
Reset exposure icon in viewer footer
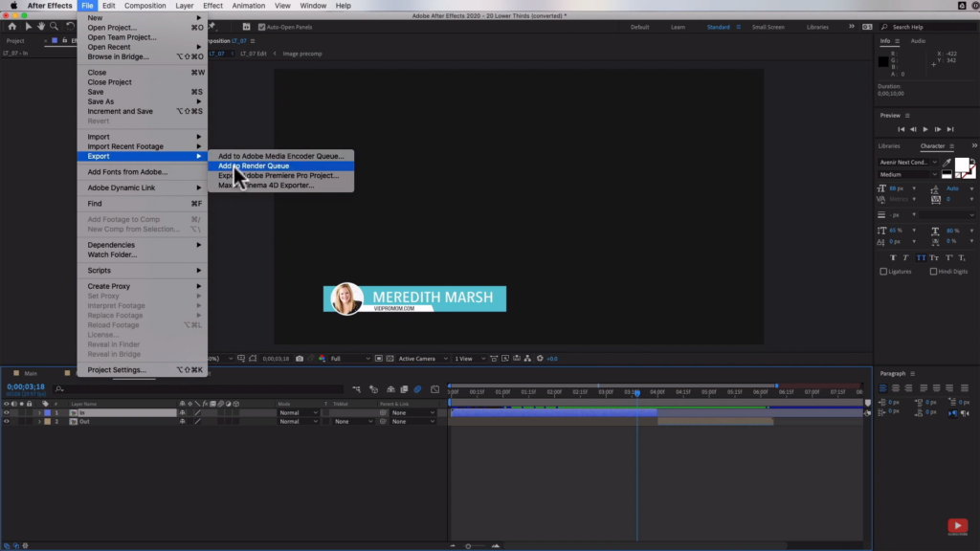540,359
